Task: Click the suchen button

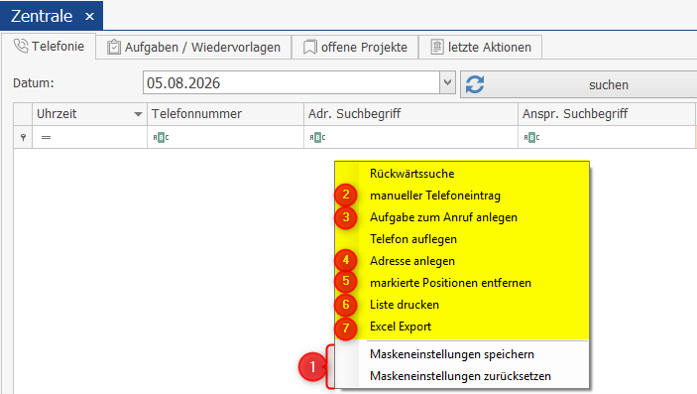Action: (x=579, y=84)
